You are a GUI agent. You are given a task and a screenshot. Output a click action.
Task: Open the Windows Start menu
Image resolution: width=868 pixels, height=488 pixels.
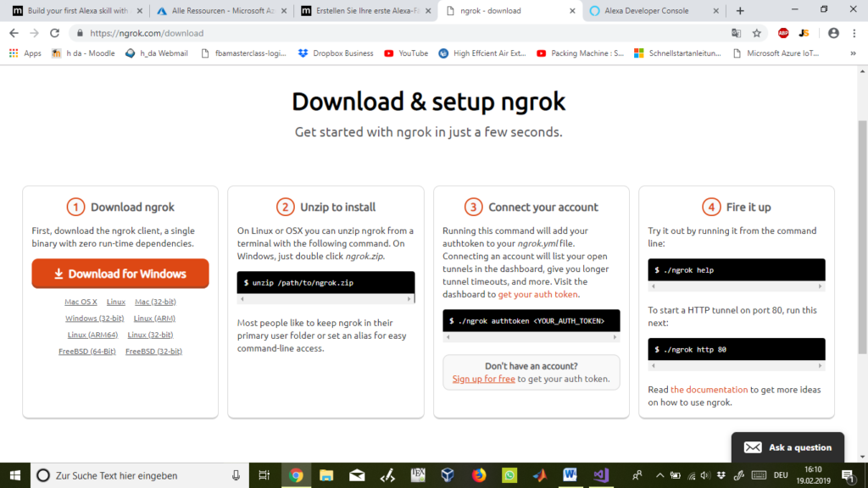click(x=15, y=475)
